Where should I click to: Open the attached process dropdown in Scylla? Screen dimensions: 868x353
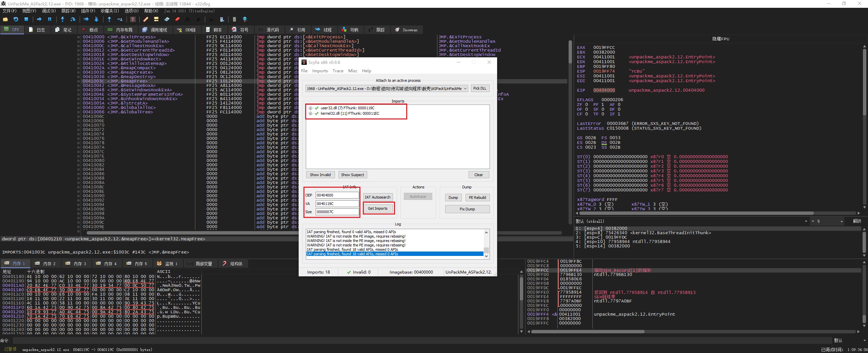pyautogui.click(x=465, y=89)
